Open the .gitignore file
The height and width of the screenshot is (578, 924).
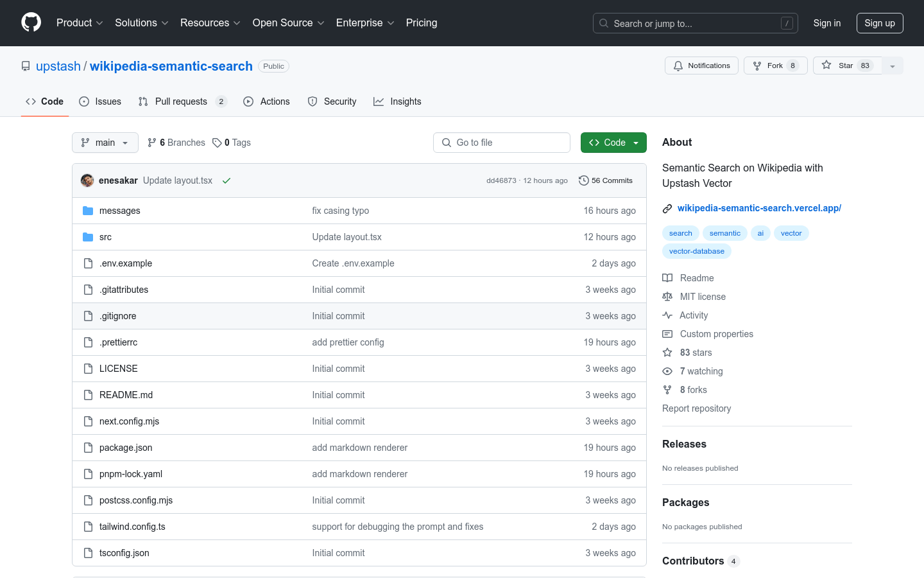tap(118, 316)
